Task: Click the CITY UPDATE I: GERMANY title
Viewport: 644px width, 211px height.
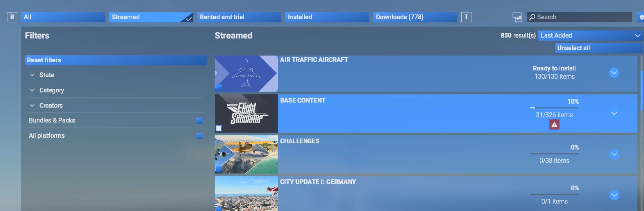Action: click(x=318, y=182)
